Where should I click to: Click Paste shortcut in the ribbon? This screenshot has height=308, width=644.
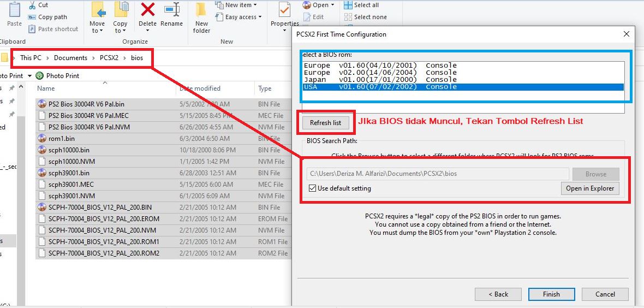tap(53, 29)
